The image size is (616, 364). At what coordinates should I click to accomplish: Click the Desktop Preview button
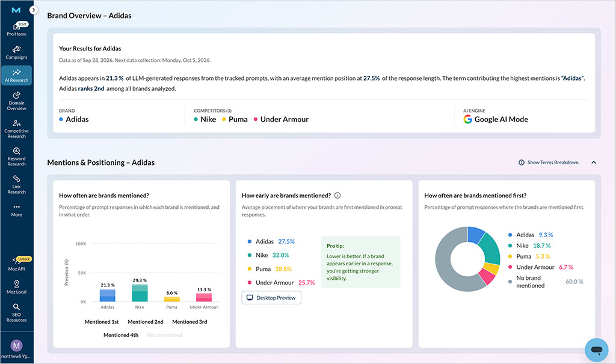pos(271,298)
